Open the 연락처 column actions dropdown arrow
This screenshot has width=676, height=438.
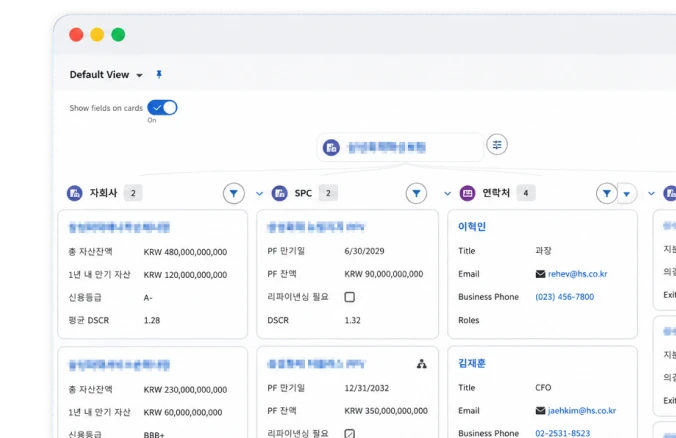(627, 194)
